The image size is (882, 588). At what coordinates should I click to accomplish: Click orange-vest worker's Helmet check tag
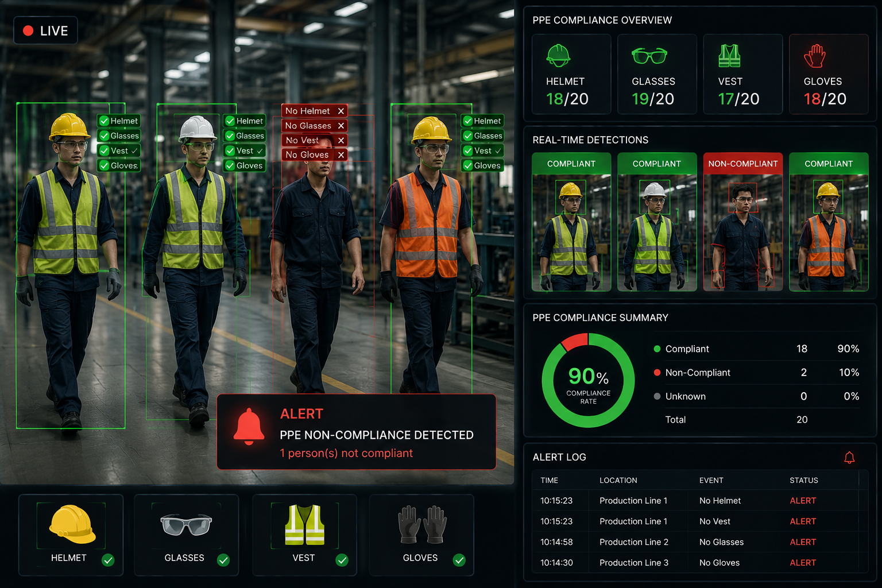[482, 121]
